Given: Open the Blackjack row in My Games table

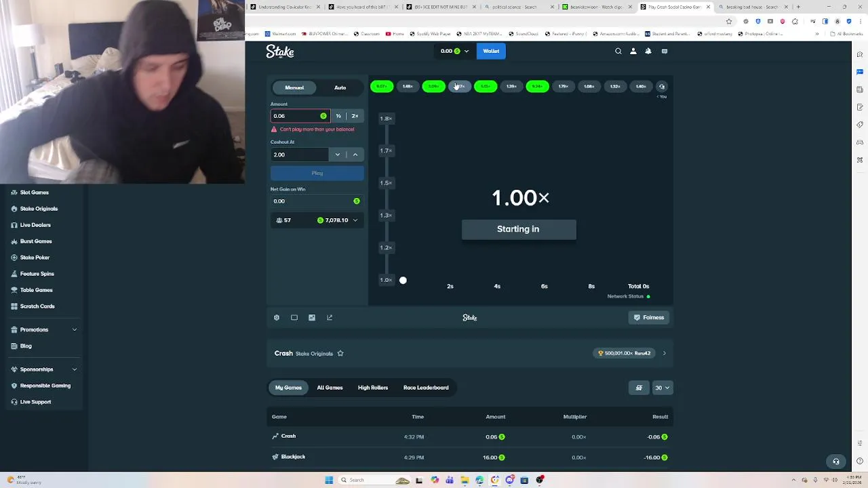Looking at the screenshot, I should pos(469,457).
